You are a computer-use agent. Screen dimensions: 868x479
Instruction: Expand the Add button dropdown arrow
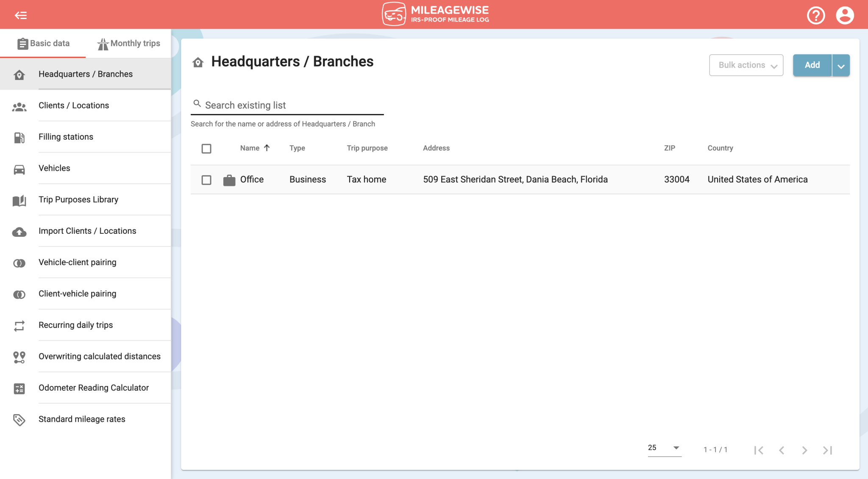841,65
